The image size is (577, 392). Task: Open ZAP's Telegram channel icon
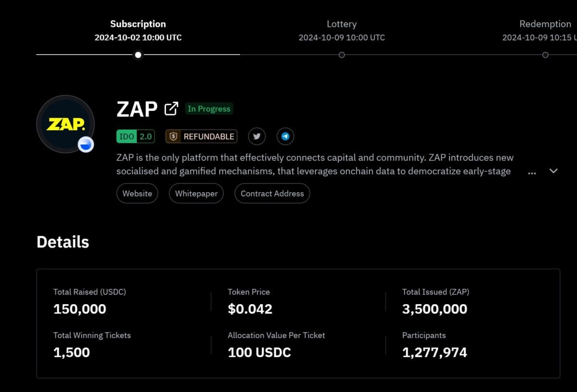[285, 136]
